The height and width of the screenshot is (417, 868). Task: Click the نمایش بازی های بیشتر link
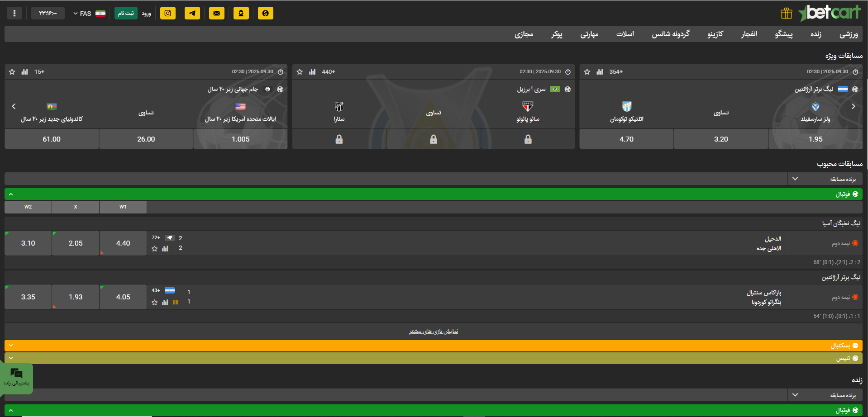pos(433,332)
